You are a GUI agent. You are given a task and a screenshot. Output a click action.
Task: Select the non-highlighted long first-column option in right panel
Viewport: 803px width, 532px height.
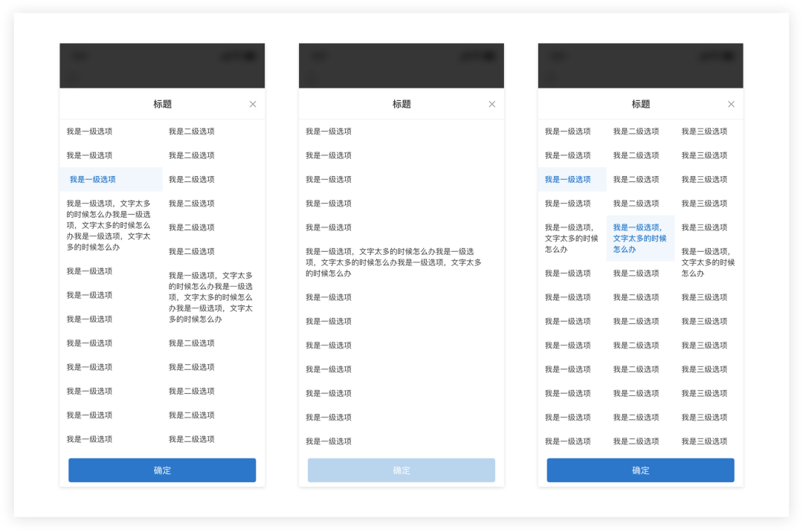572,239
